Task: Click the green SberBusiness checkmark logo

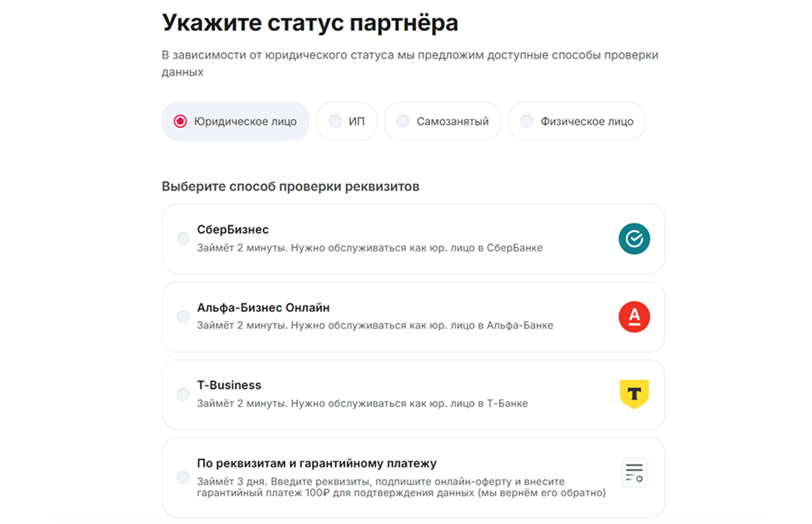Action: 633,239
